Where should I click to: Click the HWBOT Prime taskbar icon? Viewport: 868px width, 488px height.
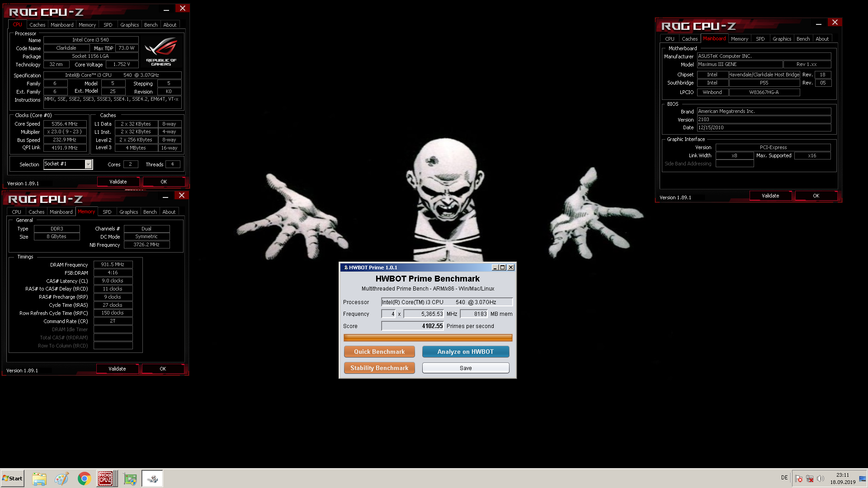coord(152,479)
